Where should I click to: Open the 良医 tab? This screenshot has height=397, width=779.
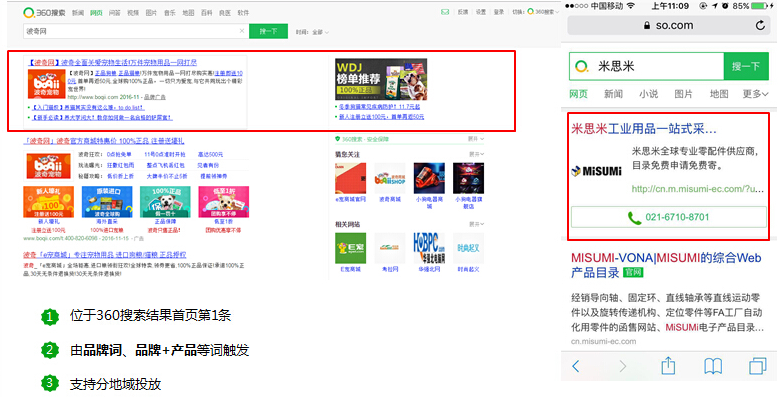[225, 13]
